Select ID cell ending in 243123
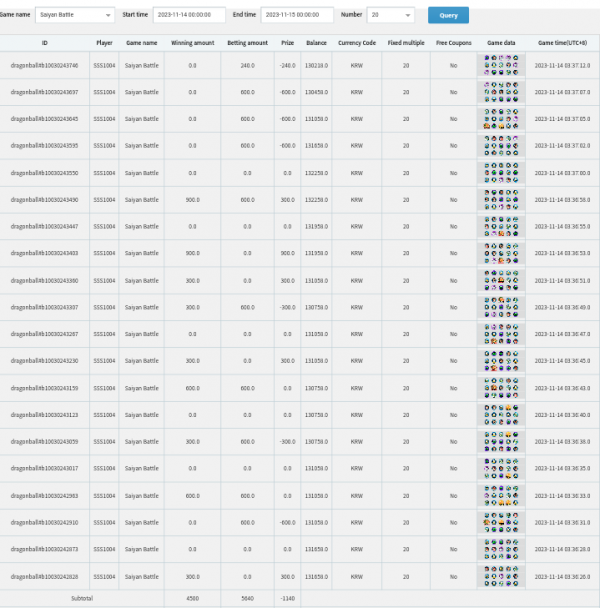600x608 pixels. (45, 415)
